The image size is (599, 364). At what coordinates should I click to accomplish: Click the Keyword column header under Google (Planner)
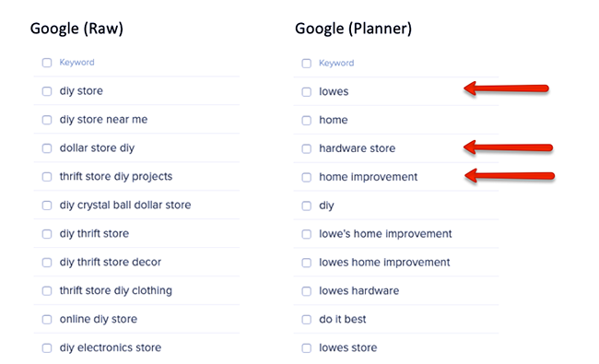[336, 63]
